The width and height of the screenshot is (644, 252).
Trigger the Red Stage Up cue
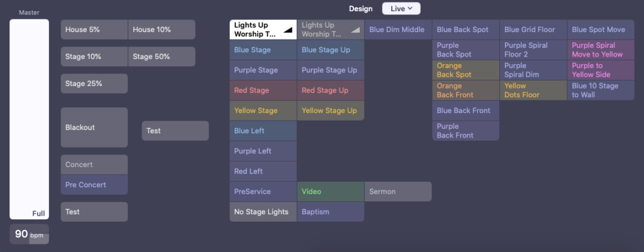[x=330, y=90]
